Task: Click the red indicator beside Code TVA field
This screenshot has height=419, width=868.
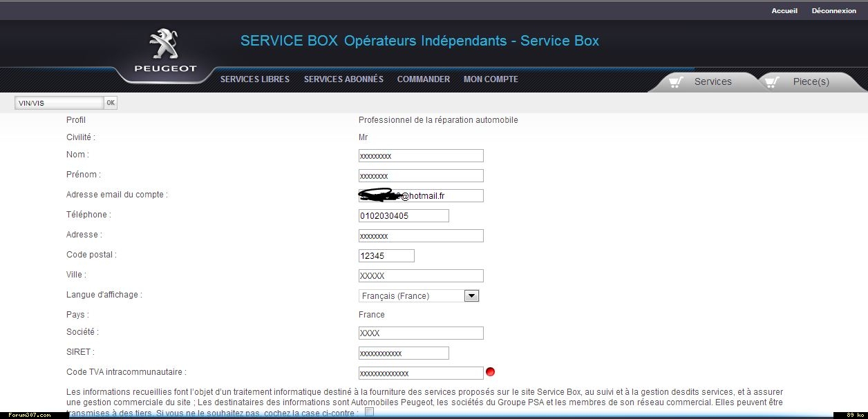Action: point(491,372)
